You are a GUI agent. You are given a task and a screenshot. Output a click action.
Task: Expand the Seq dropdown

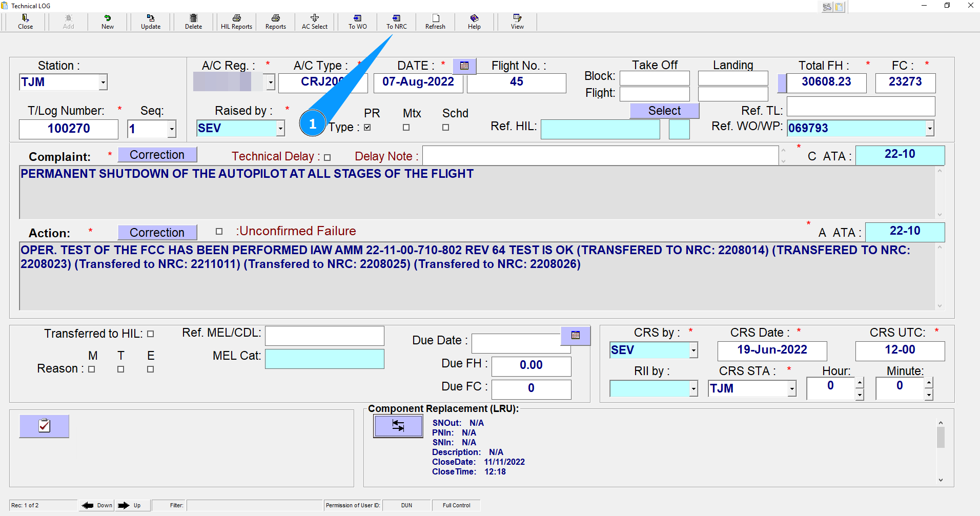[172, 129]
